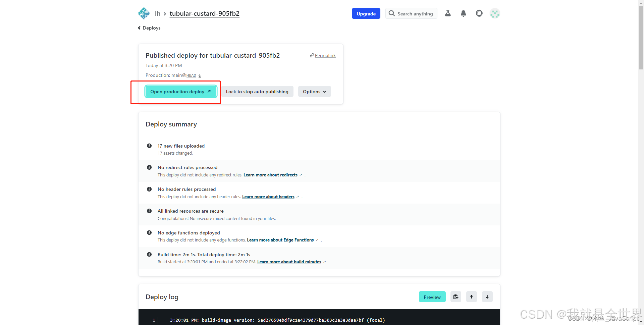This screenshot has width=644, height=325.
Task: Click info icon for header rules
Action: coord(149,189)
